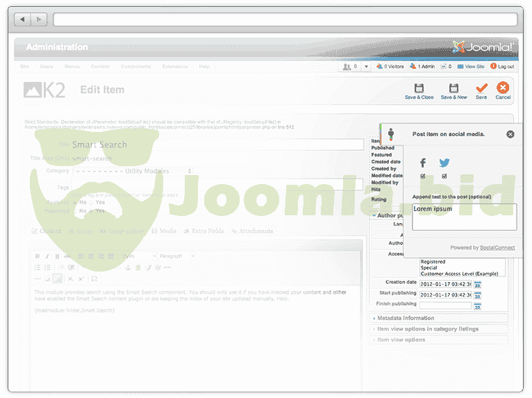Viewport: 532px width, 398px height.
Task: Click the anchor icon in editor
Action: pos(128,267)
